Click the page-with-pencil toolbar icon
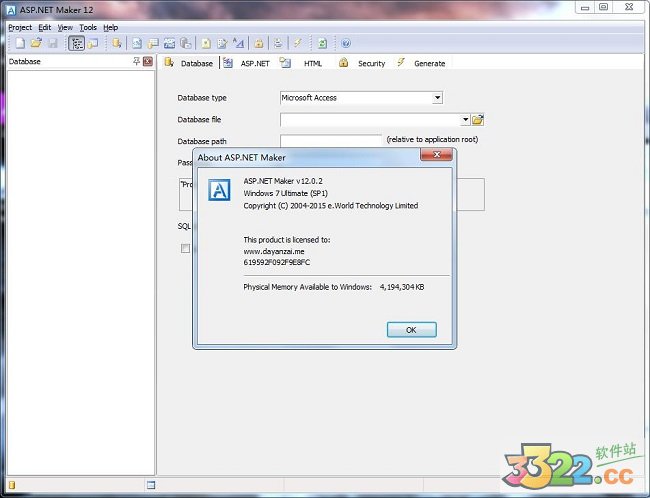 point(222,43)
